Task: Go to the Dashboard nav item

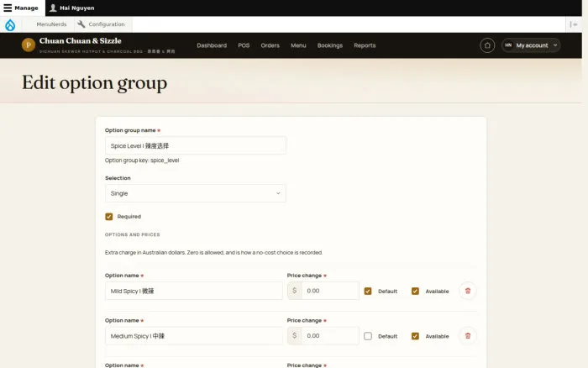Action: click(212, 45)
